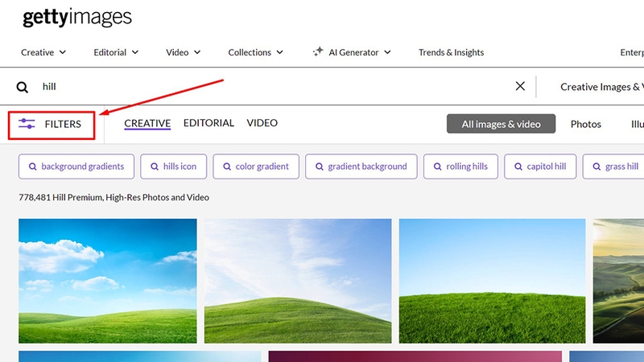Open the grassy field under clear sky photo
The width and height of the screenshot is (644, 362).
click(492, 281)
